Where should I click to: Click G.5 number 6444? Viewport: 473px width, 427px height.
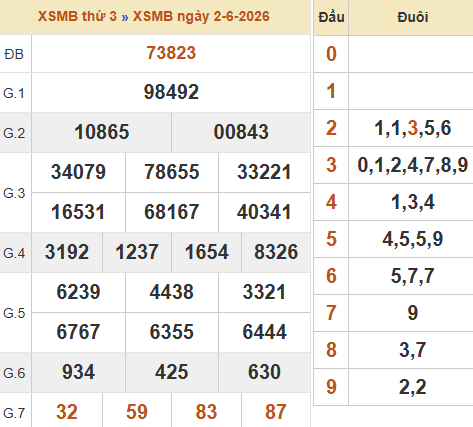click(264, 332)
